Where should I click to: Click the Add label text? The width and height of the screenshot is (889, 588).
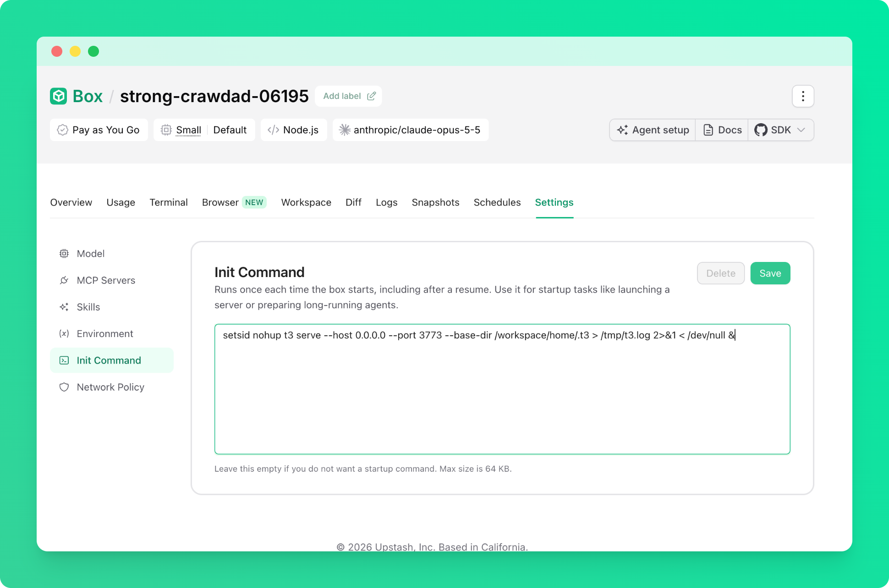[x=342, y=96]
